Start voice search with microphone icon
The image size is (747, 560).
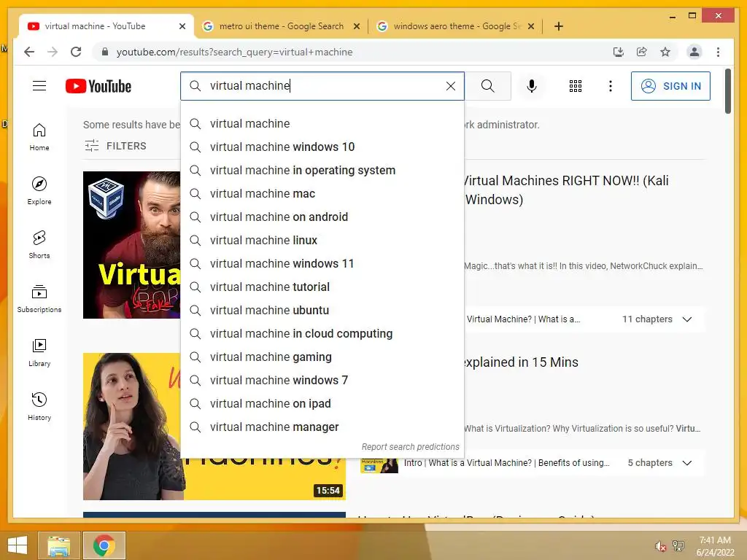click(x=532, y=86)
